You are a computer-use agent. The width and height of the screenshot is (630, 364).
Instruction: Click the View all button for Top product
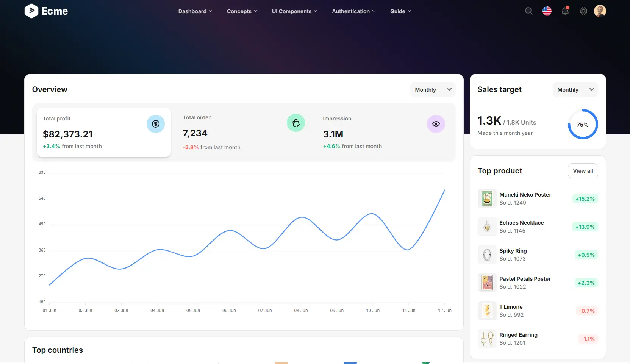tap(583, 171)
